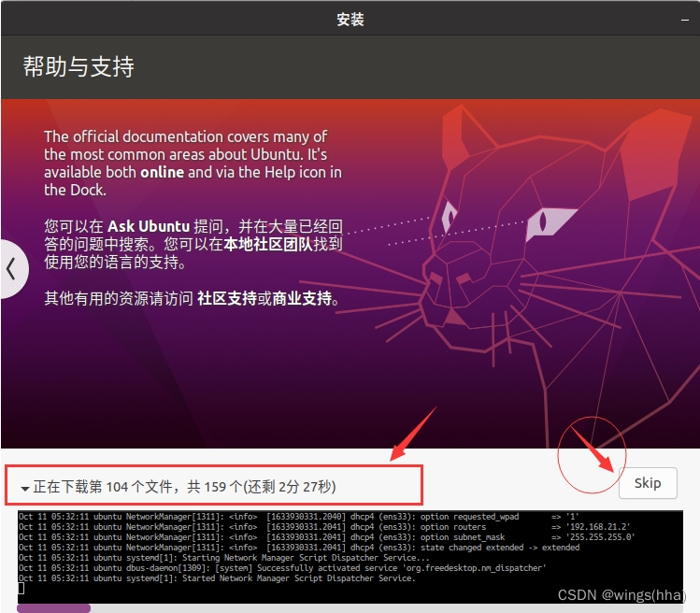Minimize the installer window
700x613 pixels.
(684, 20)
